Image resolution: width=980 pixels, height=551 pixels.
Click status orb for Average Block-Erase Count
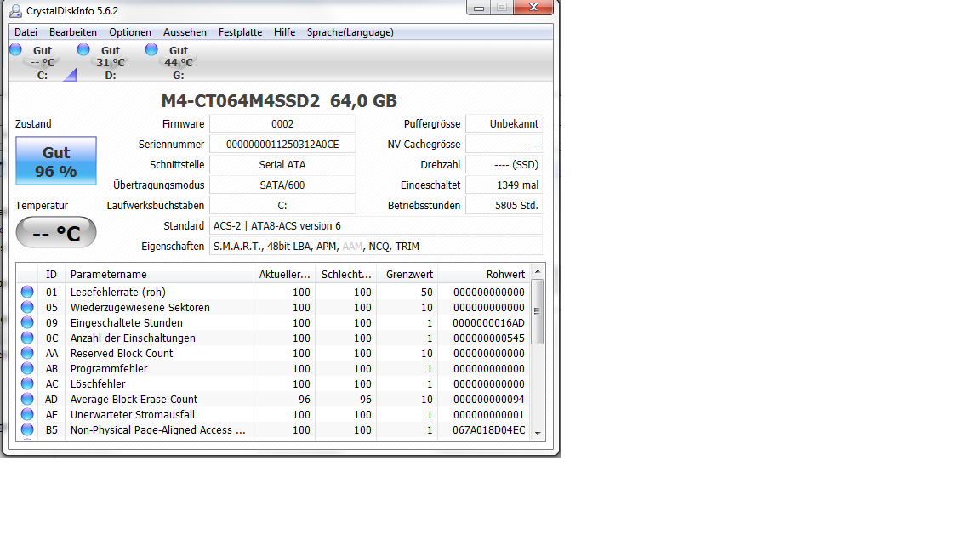point(27,399)
